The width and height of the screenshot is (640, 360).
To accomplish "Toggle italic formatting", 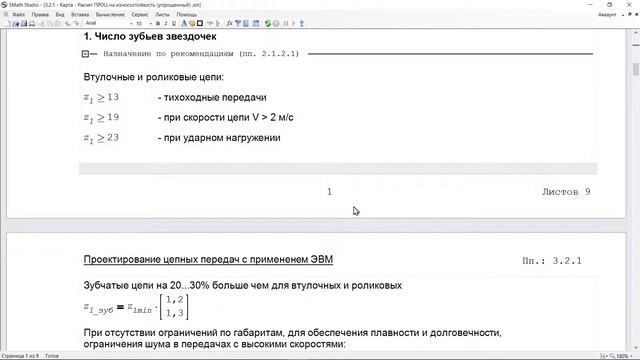I will point(166,24).
